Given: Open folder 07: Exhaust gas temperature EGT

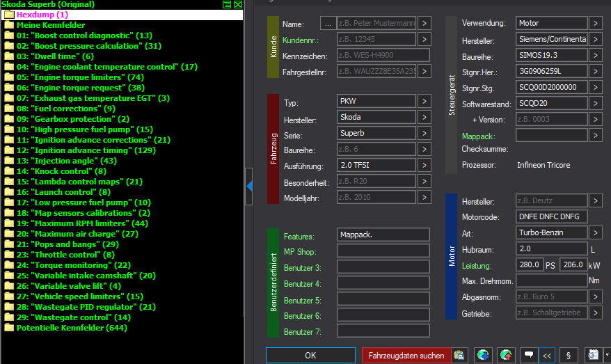Looking at the screenshot, I should (93, 98).
